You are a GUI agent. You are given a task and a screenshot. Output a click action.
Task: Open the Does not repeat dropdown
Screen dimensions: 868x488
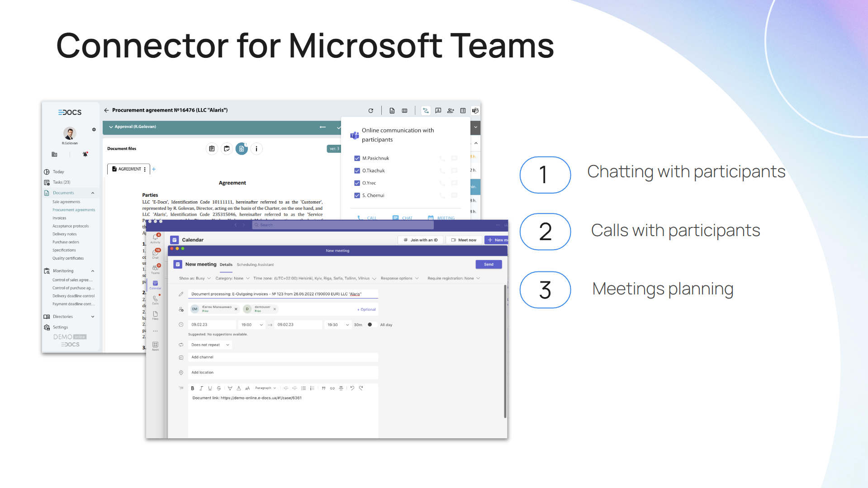tap(210, 345)
